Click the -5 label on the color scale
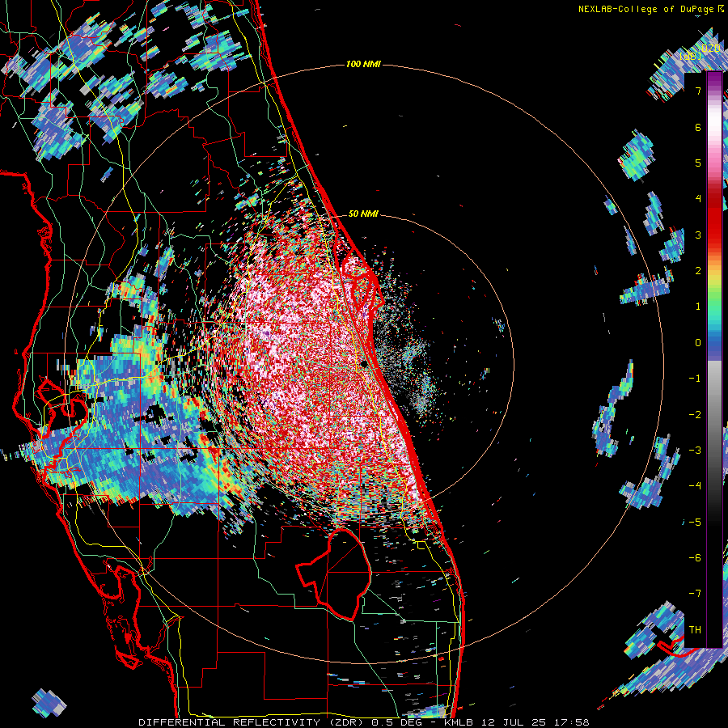Screen dimensions: 728x728 point(695,523)
